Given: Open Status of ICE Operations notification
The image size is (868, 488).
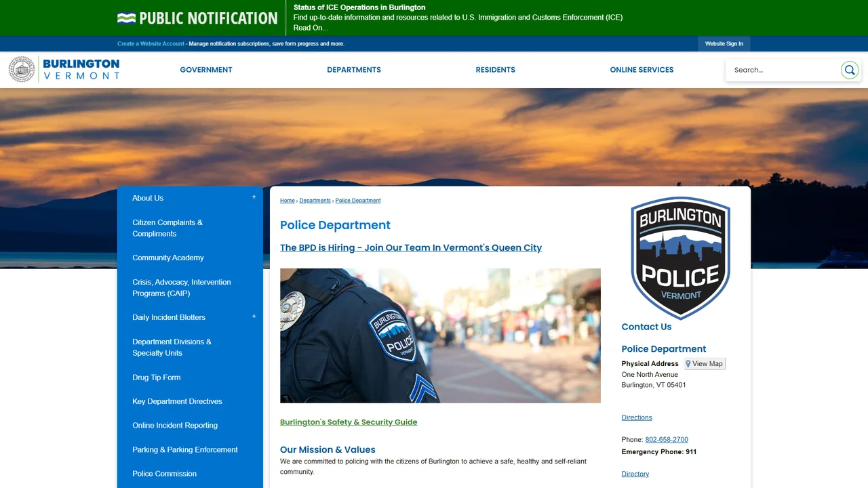Looking at the screenshot, I should pos(359,7).
